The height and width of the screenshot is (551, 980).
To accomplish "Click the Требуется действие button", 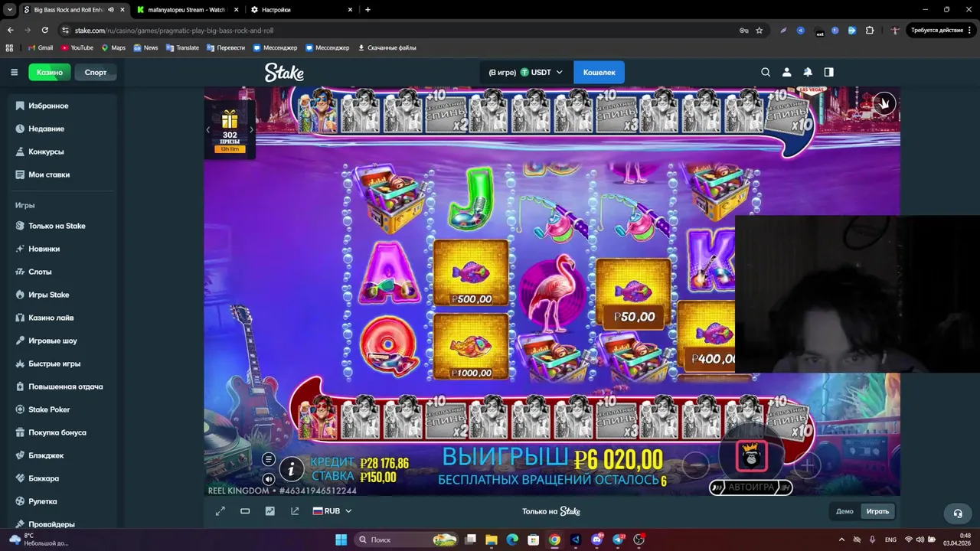I will click(x=941, y=31).
